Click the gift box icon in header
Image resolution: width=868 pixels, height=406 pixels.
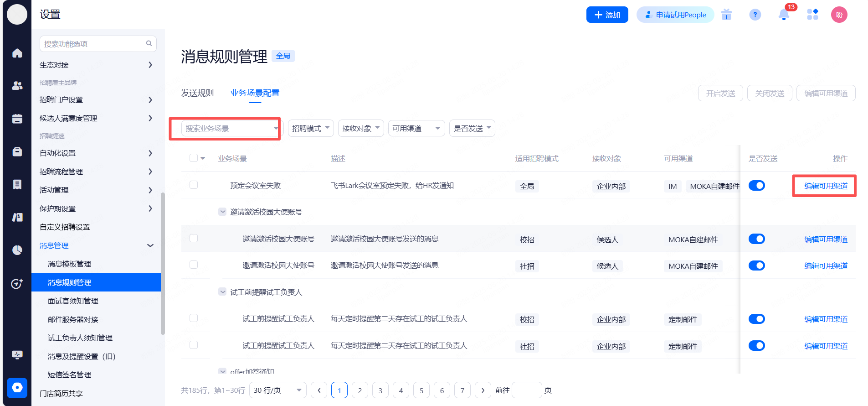(726, 15)
